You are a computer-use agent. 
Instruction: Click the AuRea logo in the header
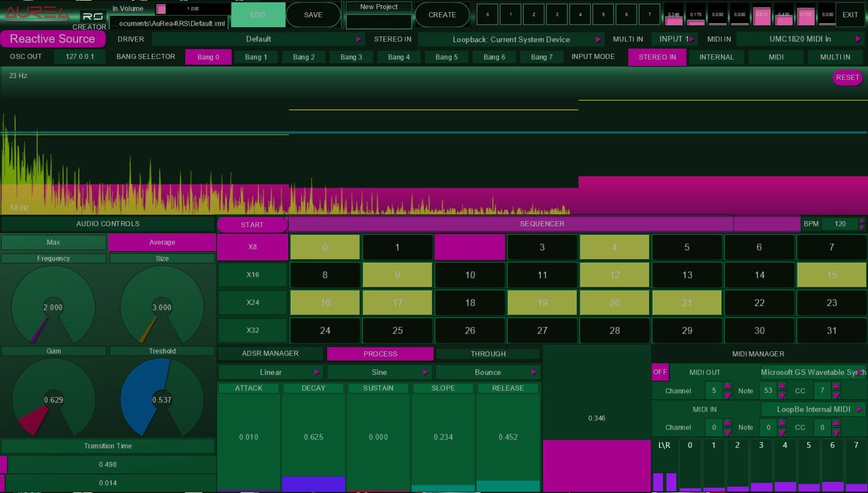(38, 14)
